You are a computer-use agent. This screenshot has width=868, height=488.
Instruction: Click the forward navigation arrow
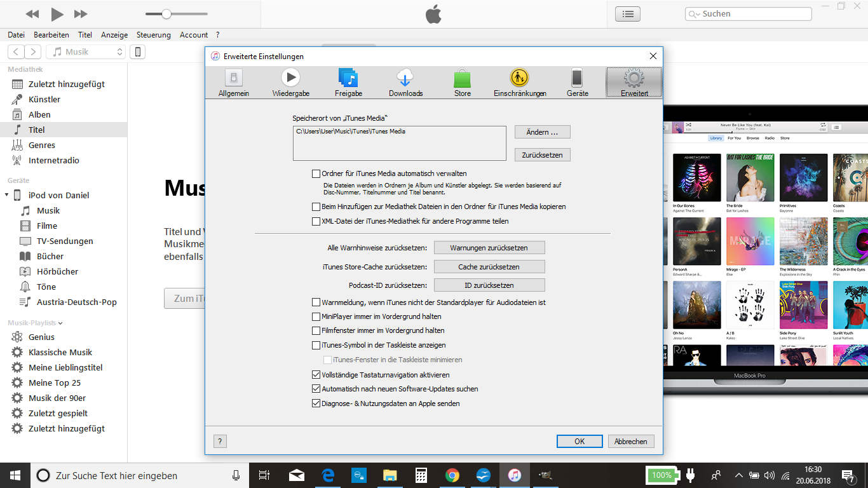click(33, 52)
